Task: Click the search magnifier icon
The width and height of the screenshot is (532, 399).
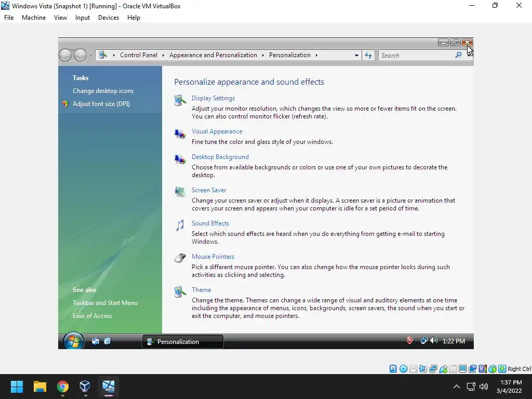Action: click(x=458, y=55)
